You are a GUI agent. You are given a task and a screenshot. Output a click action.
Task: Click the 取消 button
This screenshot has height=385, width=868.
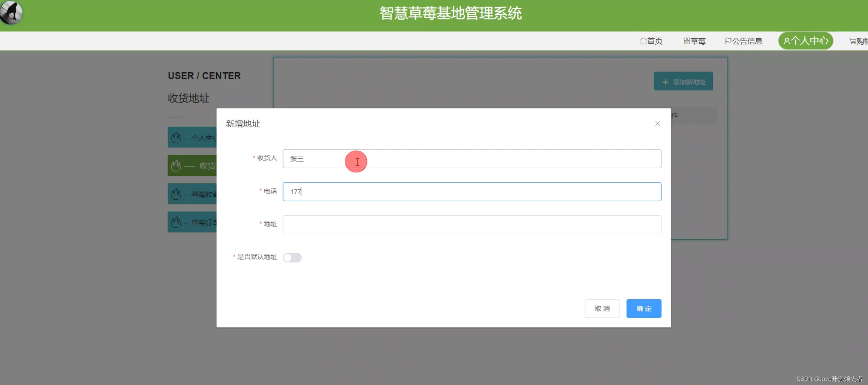pyautogui.click(x=602, y=309)
